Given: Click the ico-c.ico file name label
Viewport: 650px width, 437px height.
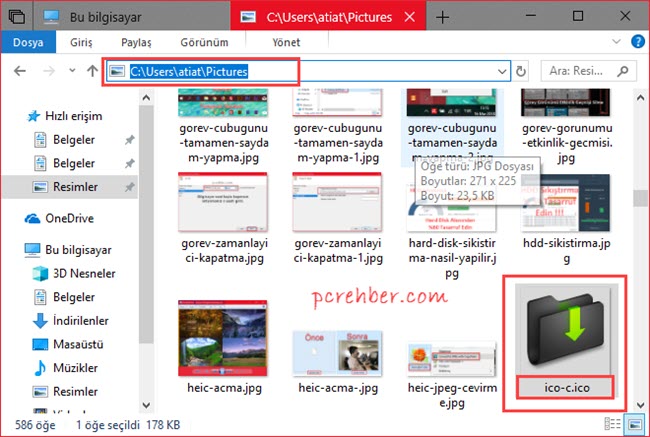Looking at the screenshot, I should 567,388.
